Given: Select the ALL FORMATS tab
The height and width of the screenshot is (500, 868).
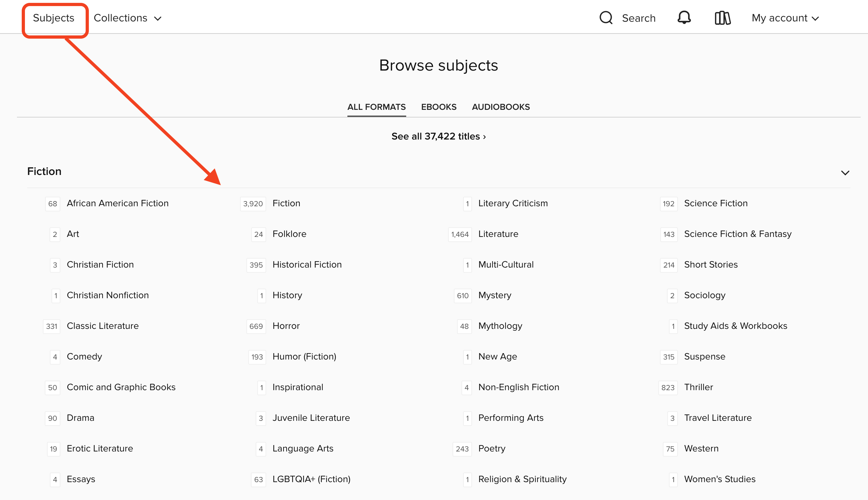Looking at the screenshot, I should coord(376,107).
